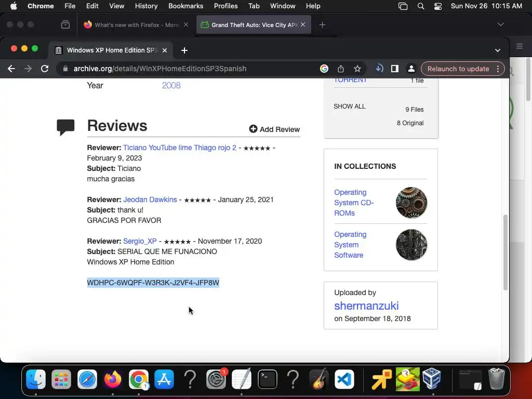Open Launchpad from the Dock
532x399 pixels.
click(x=61, y=379)
